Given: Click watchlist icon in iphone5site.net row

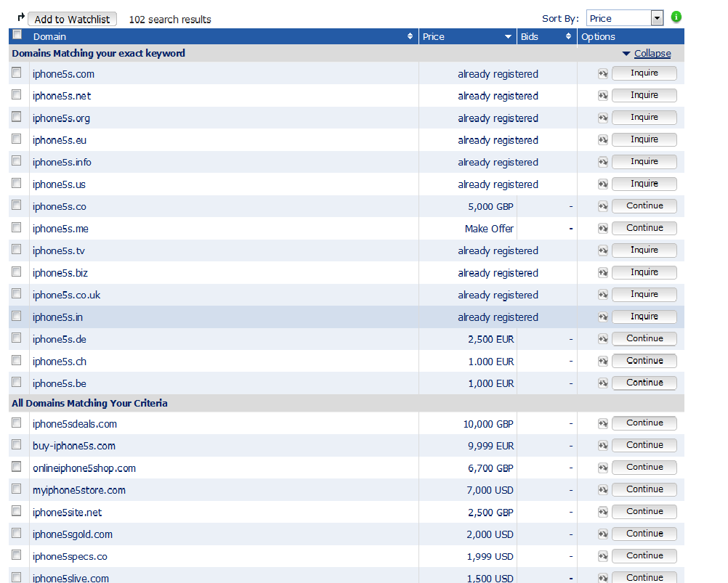Looking at the screenshot, I should click(602, 513).
